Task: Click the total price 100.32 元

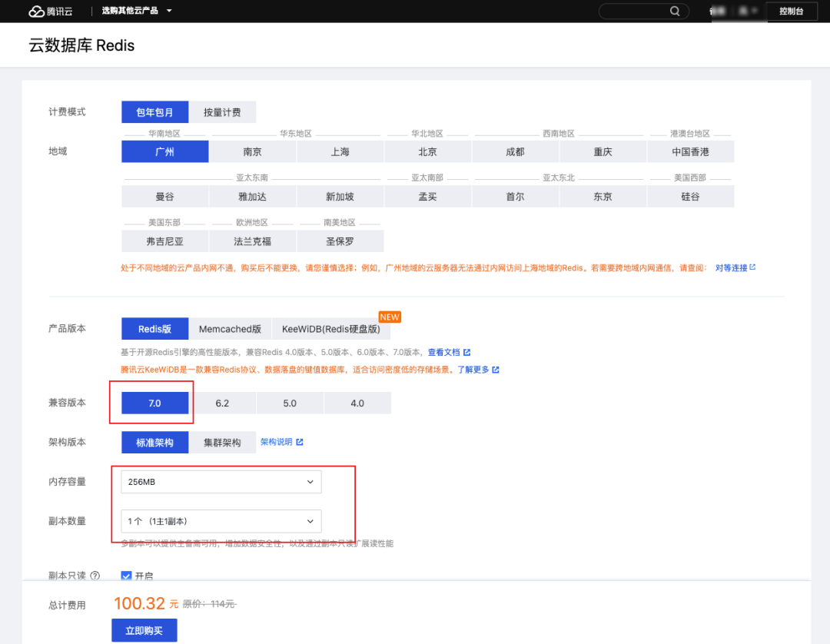Action: (x=146, y=603)
